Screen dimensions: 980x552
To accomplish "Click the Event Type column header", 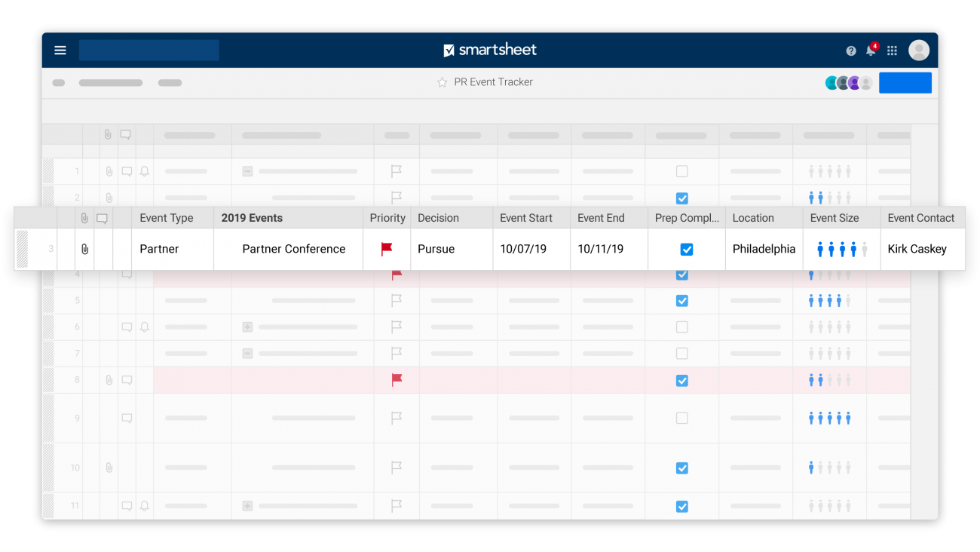I will 166,217.
